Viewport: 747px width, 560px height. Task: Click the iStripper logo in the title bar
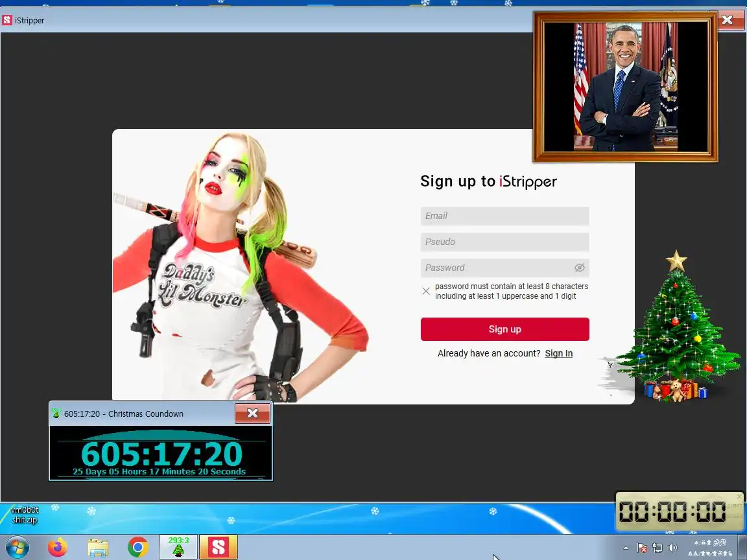pos(6,20)
